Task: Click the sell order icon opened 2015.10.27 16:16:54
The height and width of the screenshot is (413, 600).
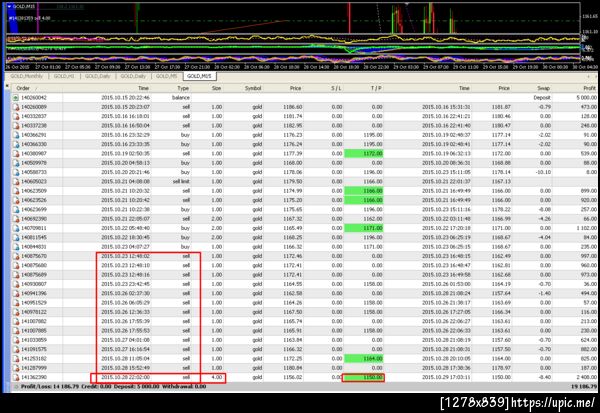Action: [x=16, y=349]
